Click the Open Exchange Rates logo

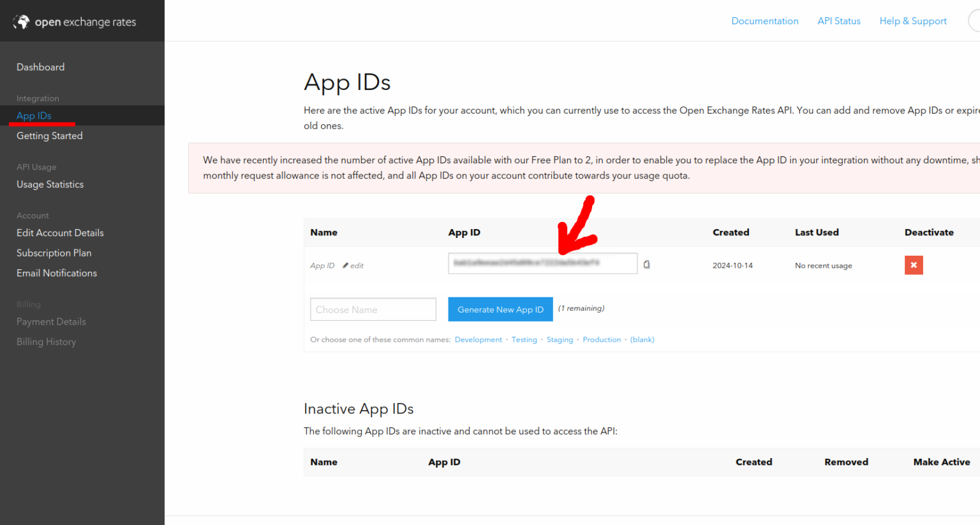click(x=75, y=22)
